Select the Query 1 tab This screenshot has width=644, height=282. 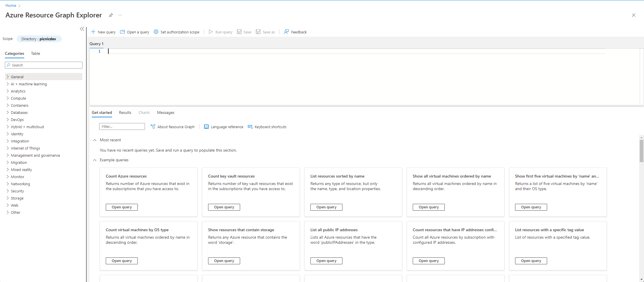(x=96, y=44)
